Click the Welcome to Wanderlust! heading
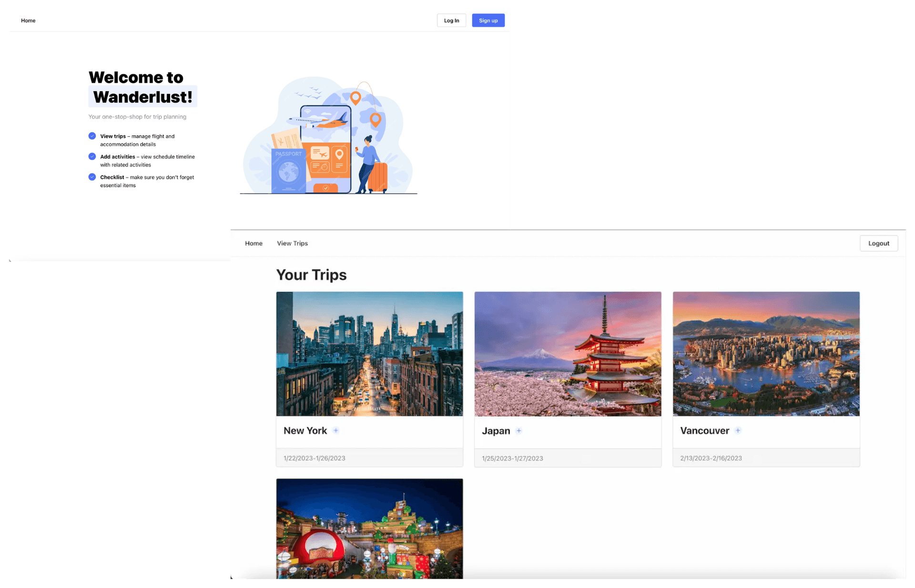This screenshot has width=915, height=588. coord(142,87)
